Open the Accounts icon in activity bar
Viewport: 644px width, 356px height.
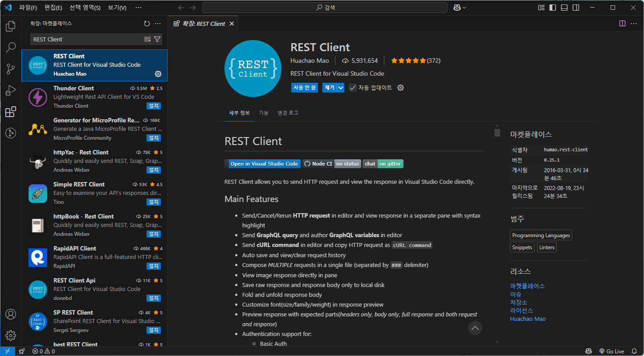11,314
